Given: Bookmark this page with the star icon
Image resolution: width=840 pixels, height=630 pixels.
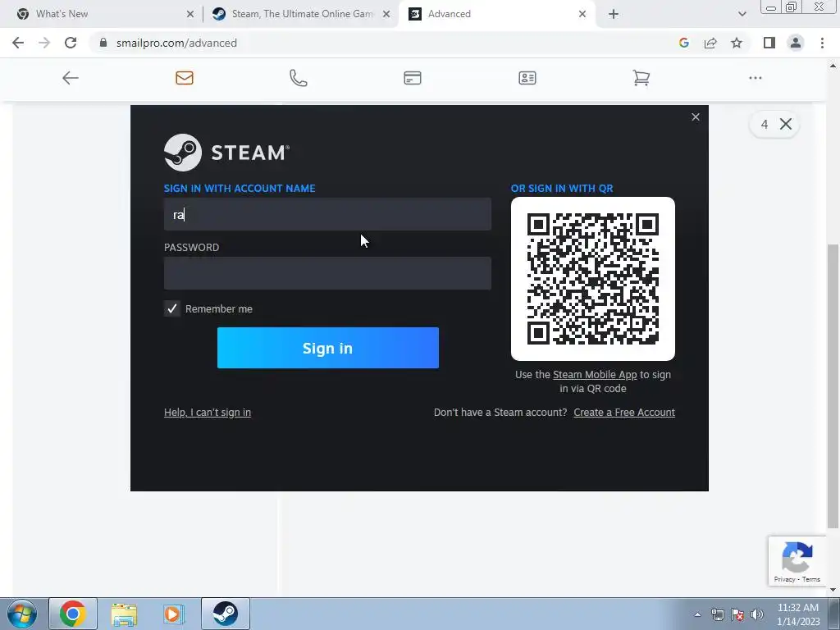Looking at the screenshot, I should coord(737,43).
